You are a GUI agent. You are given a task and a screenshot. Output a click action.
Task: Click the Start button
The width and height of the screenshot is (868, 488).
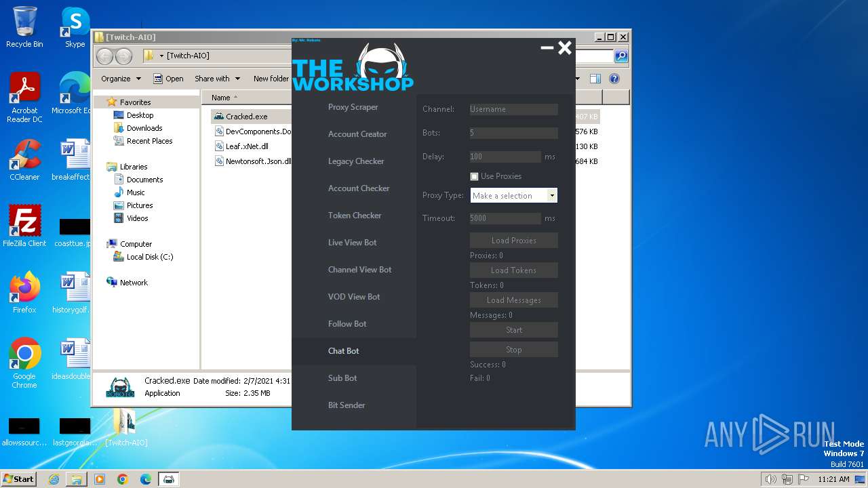[x=513, y=330]
